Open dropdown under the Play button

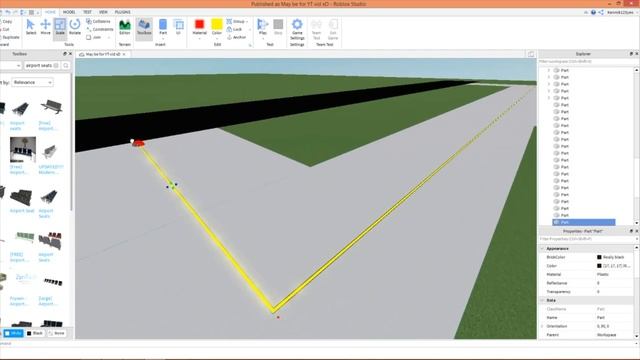[x=262, y=39]
